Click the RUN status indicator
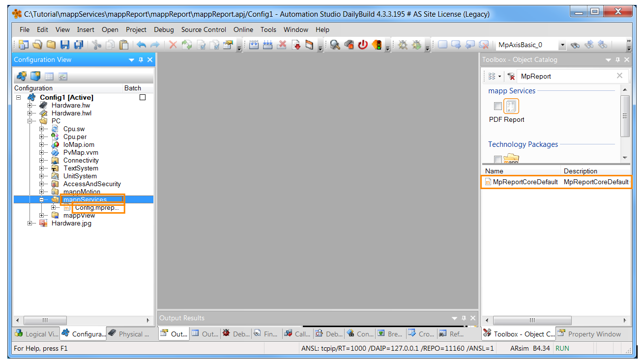Image resolution: width=644 pixels, height=362 pixels. 562,348
